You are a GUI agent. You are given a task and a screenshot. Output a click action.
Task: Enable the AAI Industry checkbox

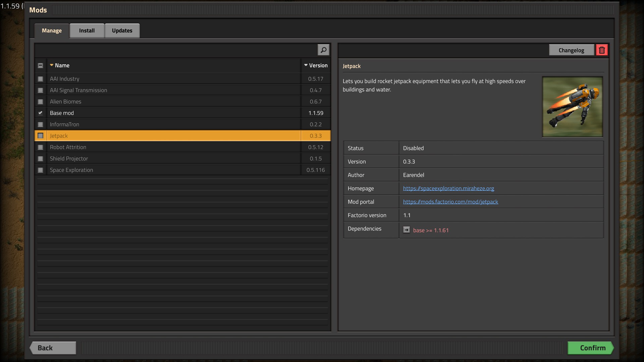coord(41,79)
